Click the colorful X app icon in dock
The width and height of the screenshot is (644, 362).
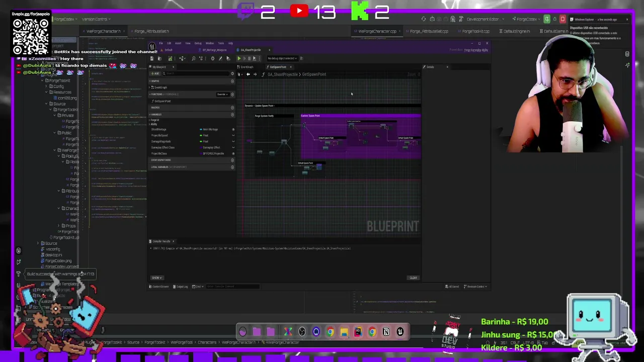pos(288,332)
